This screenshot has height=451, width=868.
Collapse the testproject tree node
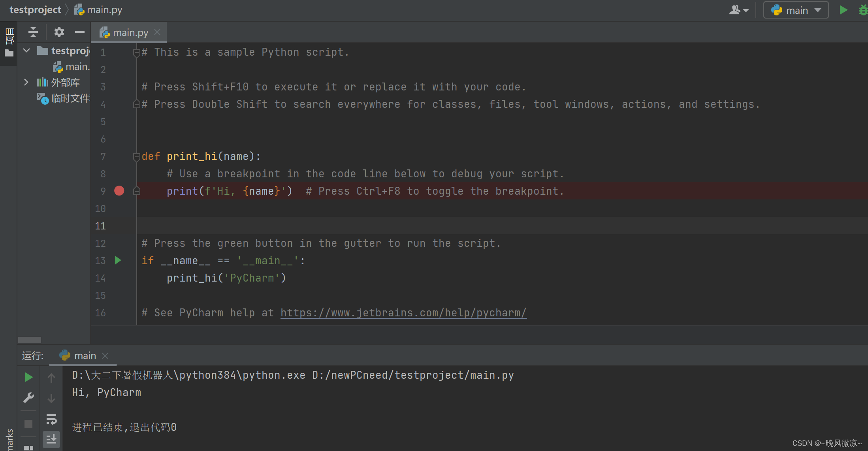[26, 51]
